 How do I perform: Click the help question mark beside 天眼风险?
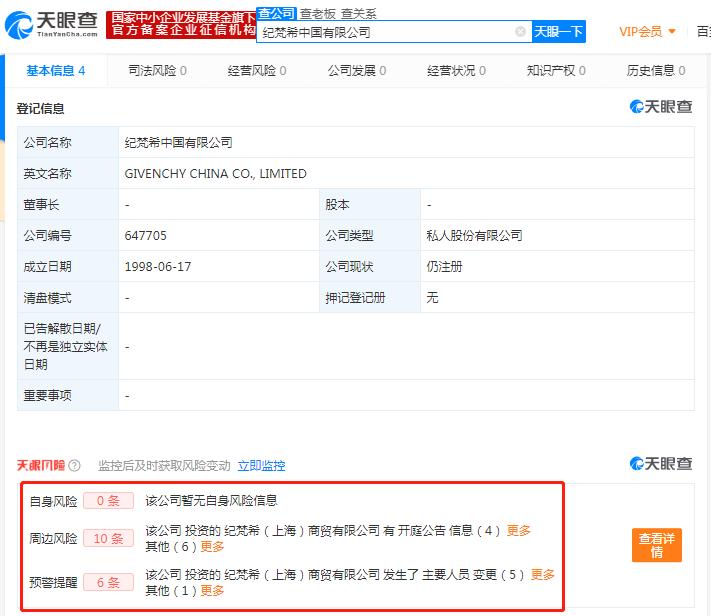pyautogui.click(x=74, y=465)
